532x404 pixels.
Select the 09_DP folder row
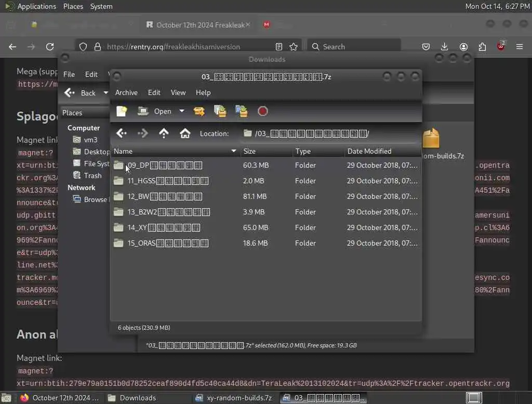click(266, 165)
